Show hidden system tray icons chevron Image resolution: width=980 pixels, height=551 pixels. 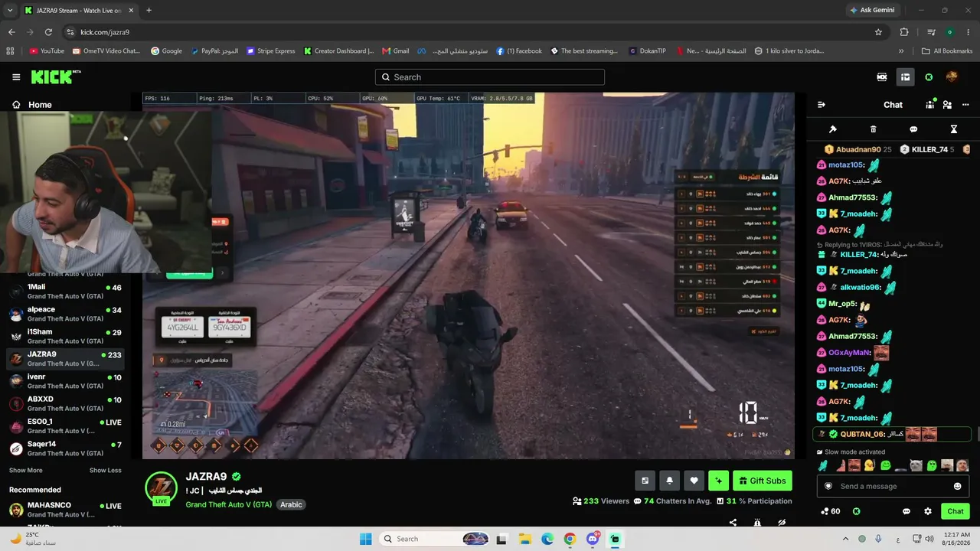pos(845,539)
